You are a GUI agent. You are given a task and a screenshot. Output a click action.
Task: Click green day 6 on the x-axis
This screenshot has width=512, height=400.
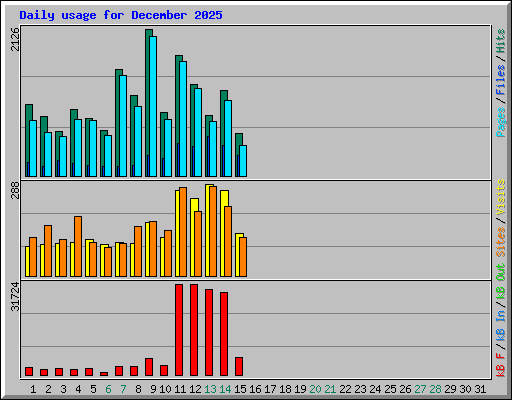(x=108, y=389)
